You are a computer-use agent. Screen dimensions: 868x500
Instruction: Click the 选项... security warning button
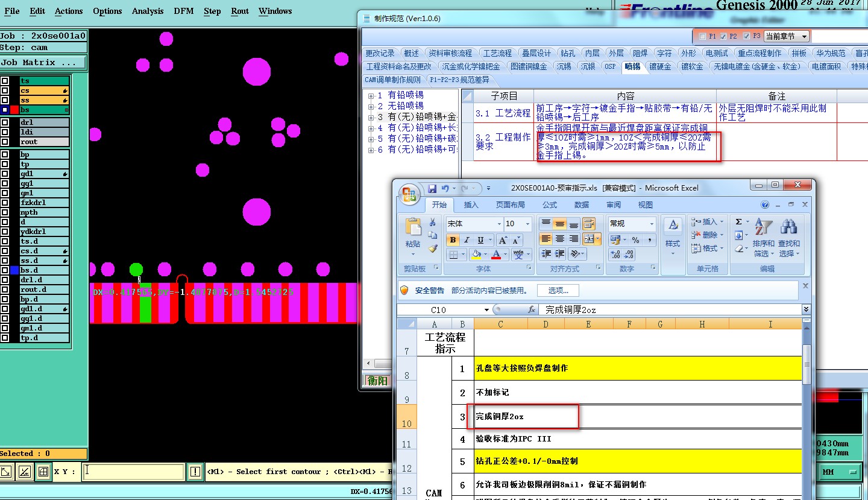point(558,291)
